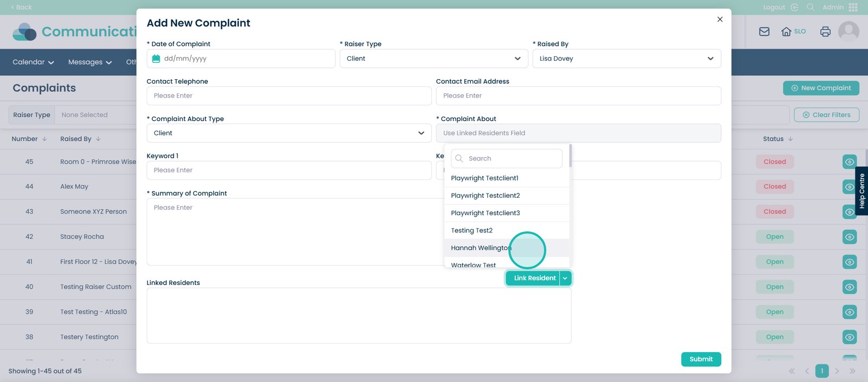The height and width of the screenshot is (382, 868).
Task: View complaint 39 using eye icon
Action: (850, 312)
